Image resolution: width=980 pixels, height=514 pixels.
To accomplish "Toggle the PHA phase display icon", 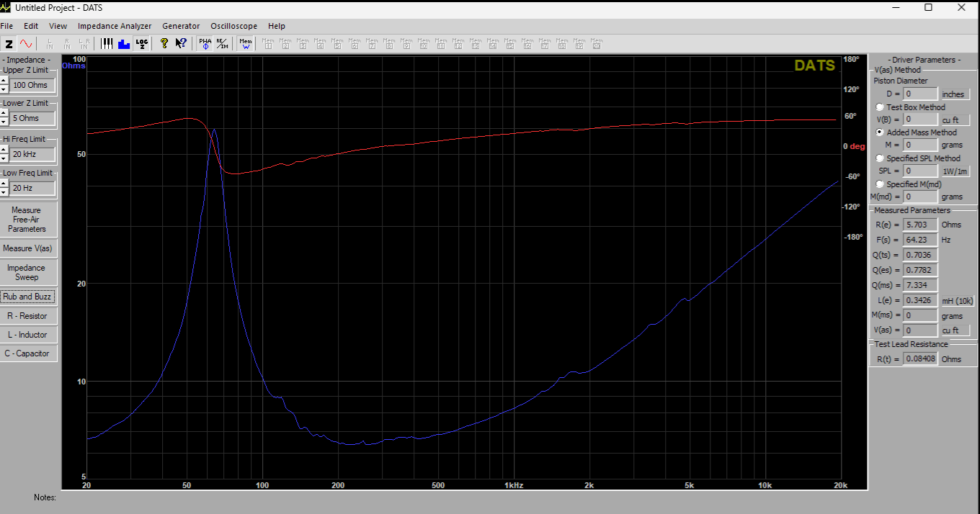I will point(205,43).
